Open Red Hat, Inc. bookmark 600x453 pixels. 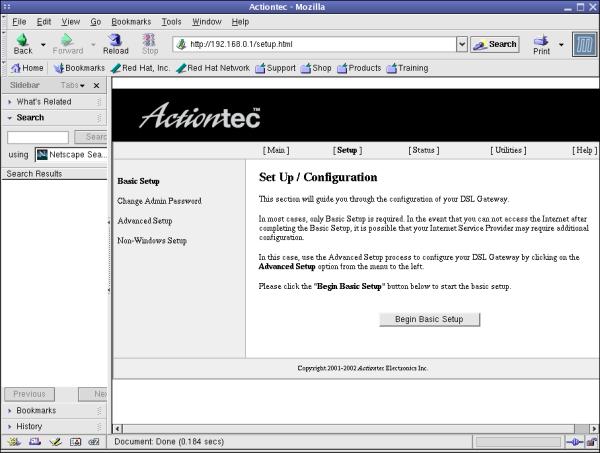click(x=140, y=68)
